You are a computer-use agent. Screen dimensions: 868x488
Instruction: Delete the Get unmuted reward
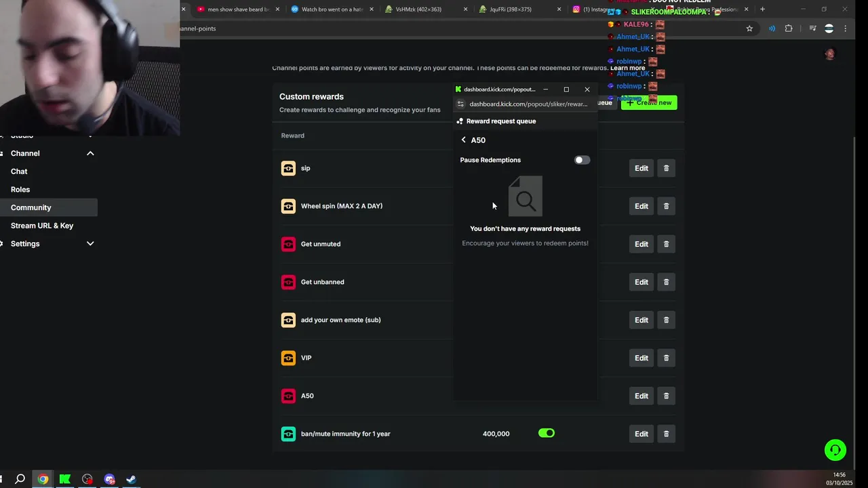point(666,244)
